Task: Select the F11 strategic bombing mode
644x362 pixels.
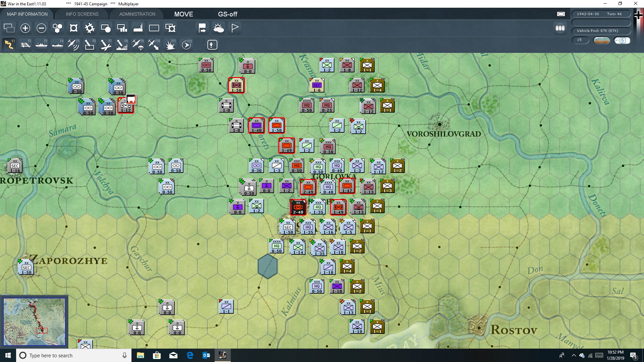Action: coord(170,45)
